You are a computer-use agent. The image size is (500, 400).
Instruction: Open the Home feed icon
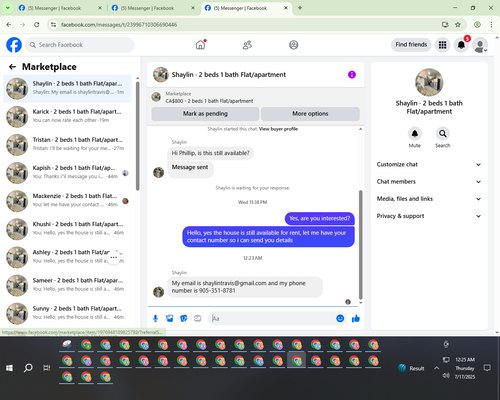coord(200,45)
